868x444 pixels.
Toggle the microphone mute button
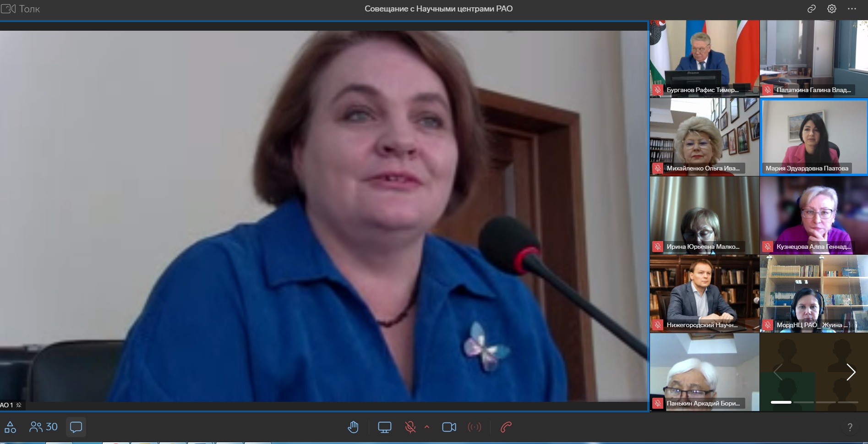pos(410,428)
